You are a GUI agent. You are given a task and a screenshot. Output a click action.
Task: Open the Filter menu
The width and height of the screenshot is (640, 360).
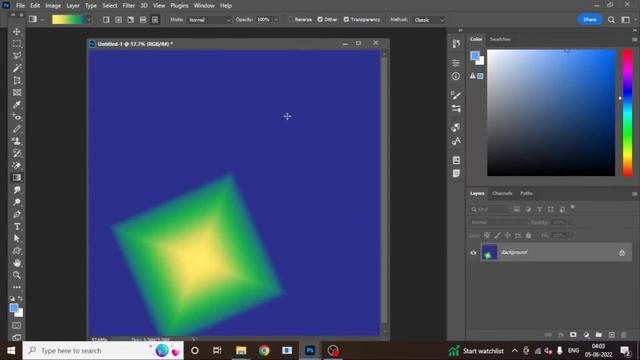(x=129, y=6)
